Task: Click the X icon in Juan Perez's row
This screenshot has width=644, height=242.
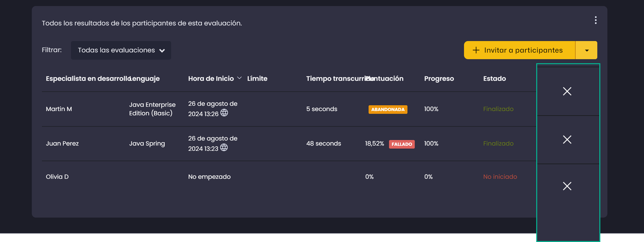Action: pos(567,139)
